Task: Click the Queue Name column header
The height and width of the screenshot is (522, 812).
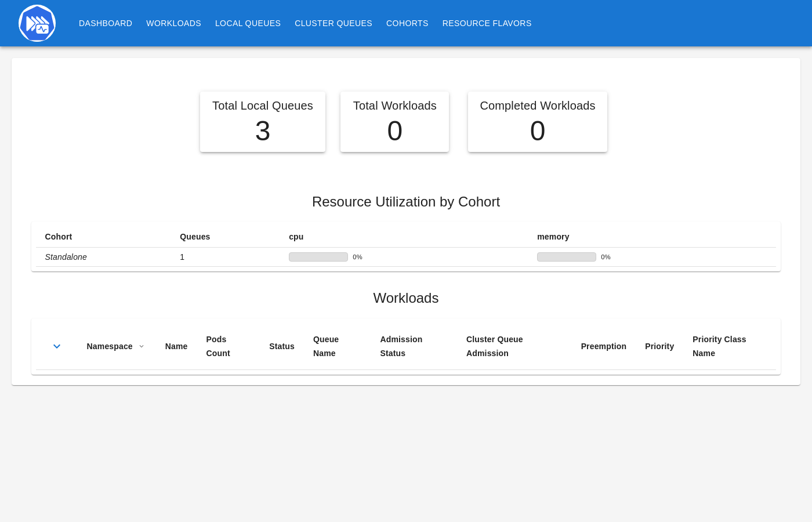Action: pyautogui.click(x=326, y=346)
